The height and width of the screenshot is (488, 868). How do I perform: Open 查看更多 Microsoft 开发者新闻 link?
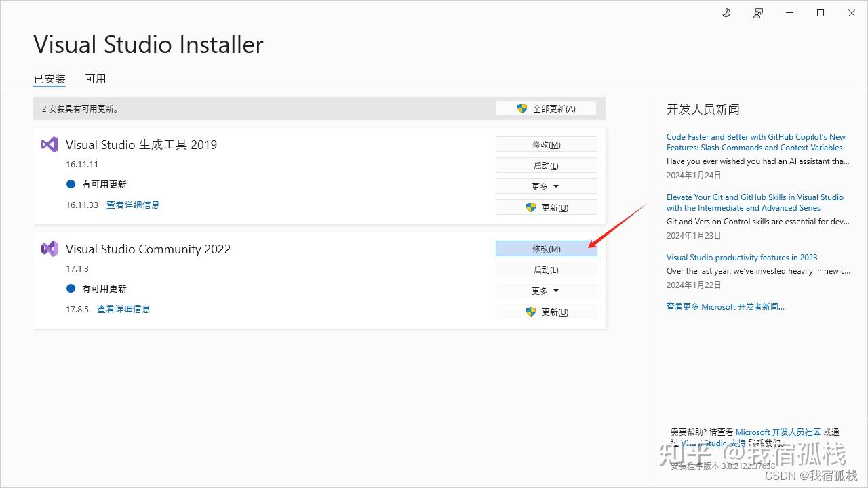coord(725,306)
